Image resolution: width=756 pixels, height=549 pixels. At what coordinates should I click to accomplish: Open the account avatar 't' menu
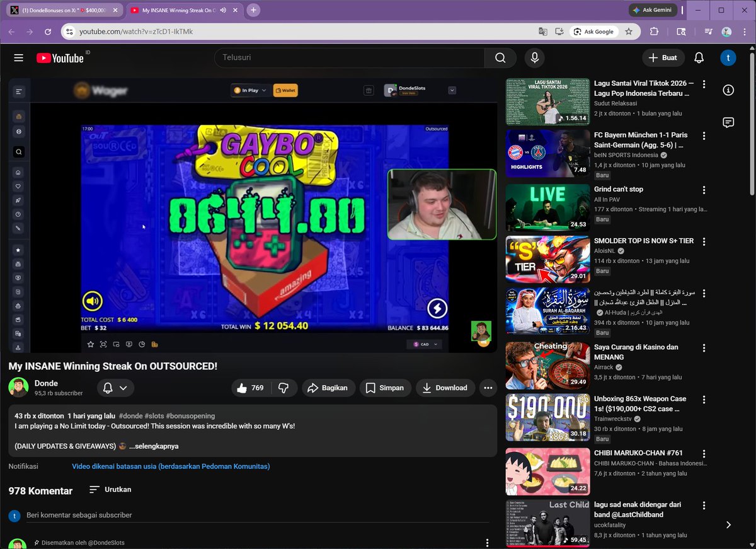tap(728, 57)
